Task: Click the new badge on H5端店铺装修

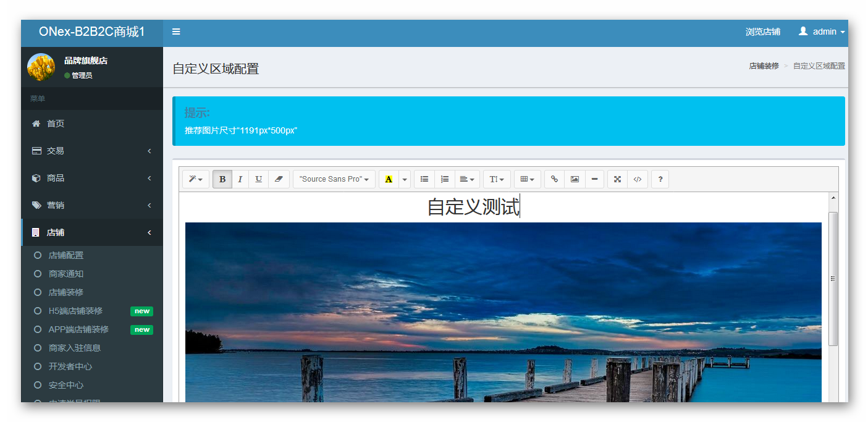Action: [x=141, y=311]
